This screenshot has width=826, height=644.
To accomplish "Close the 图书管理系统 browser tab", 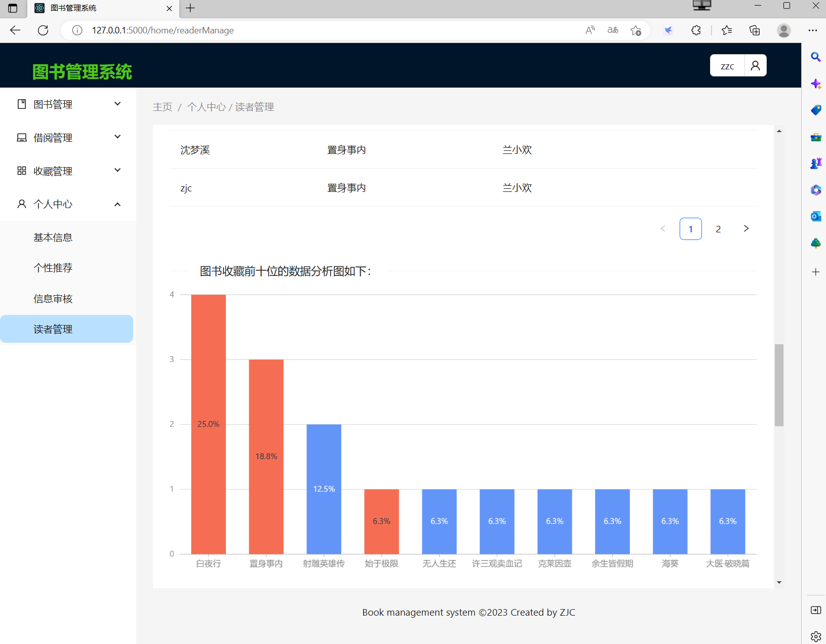I will pos(169,8).
